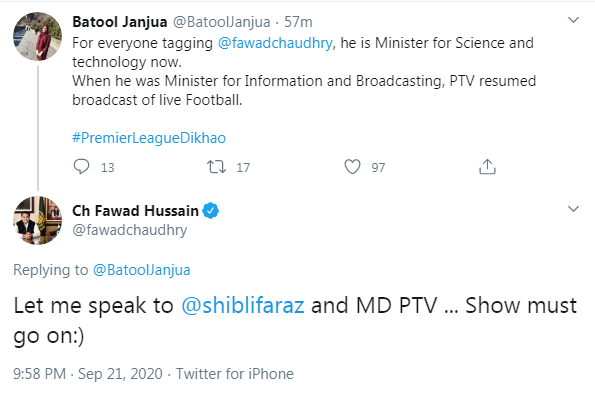Like Batool Janjua's tweet with heart icon
The height and width of the screenshot is (395, 595).
click(352, 167)
